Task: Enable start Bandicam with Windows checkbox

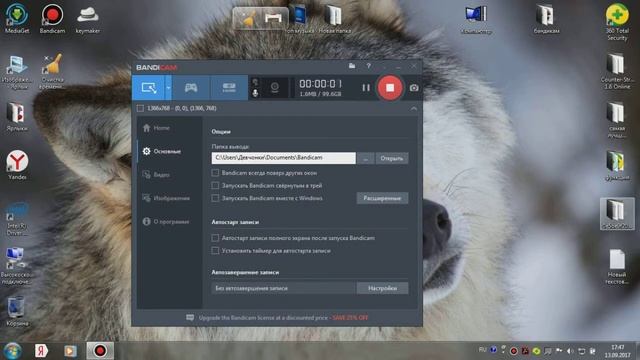Action: [215, 198]
